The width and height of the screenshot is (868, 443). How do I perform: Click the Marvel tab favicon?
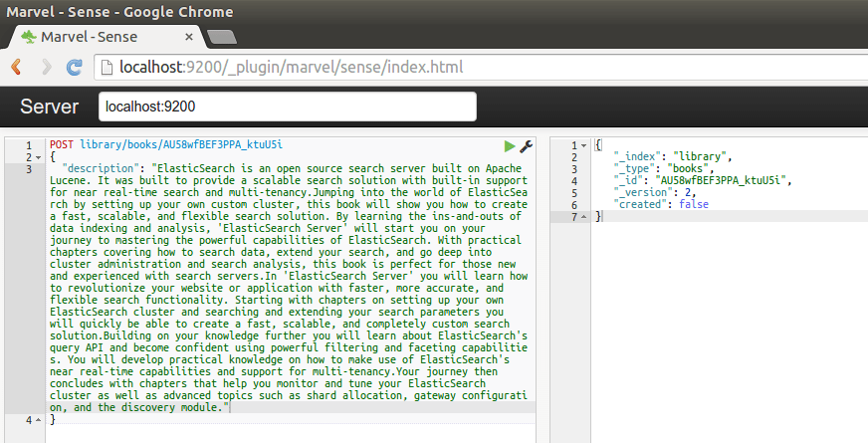click(x=29, y=37)
